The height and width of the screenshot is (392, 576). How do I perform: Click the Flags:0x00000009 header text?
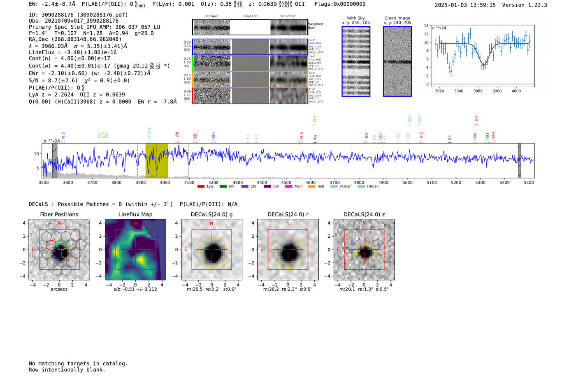tap(340, 4)
